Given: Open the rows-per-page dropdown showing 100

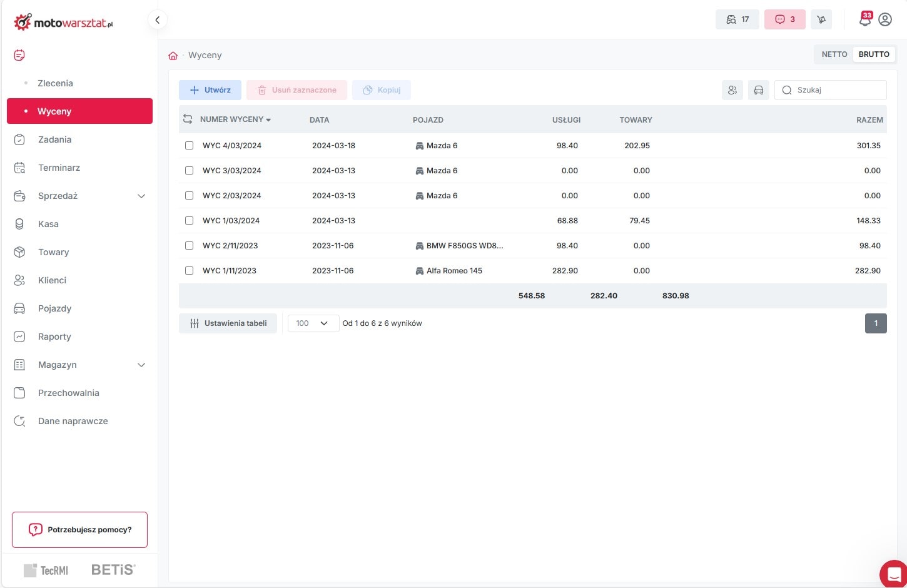Looking at the screenshot, I should point(313,323).
